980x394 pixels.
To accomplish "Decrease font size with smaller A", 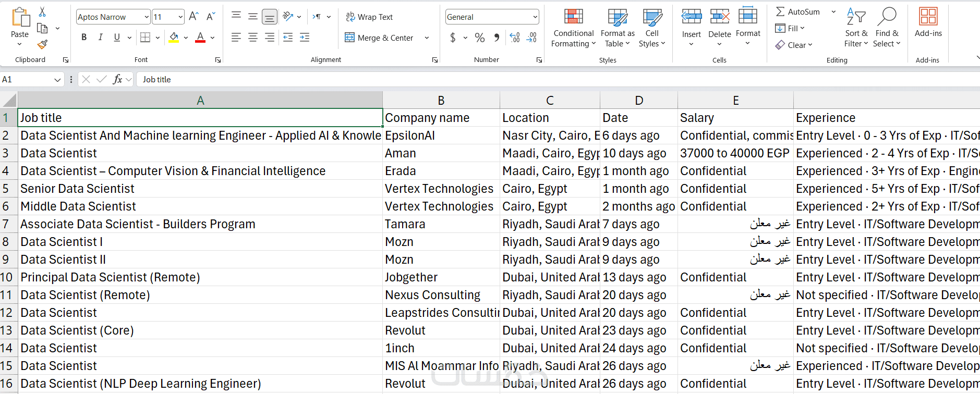I will click(x=211, y=17).
